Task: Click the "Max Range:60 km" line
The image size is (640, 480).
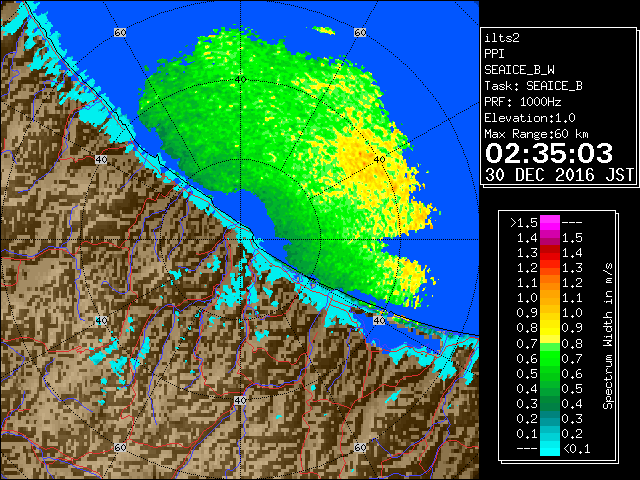Action: [x=536, y=134]
